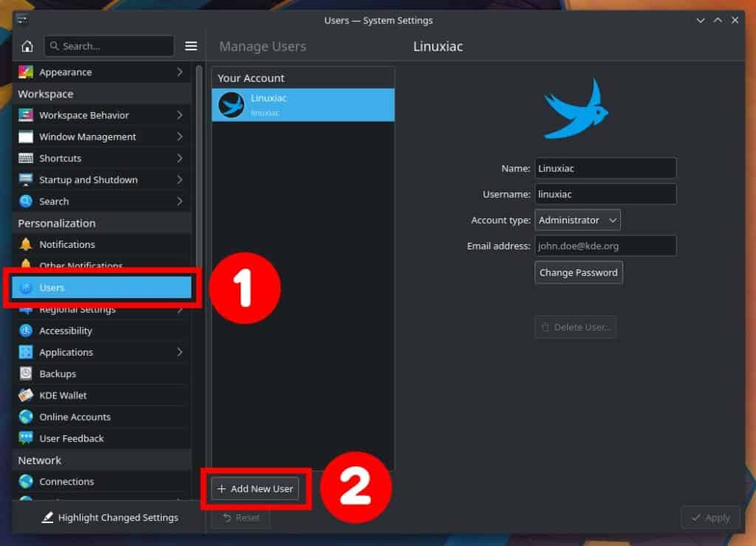The image size is (756, 546).
Task: Click the Shortcuts keyboard icon
Action: pos(26,158)
